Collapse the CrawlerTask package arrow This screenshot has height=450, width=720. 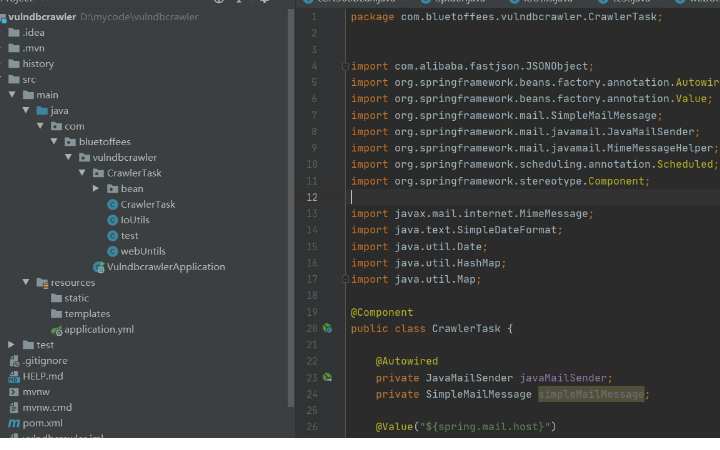coord(82,173)
